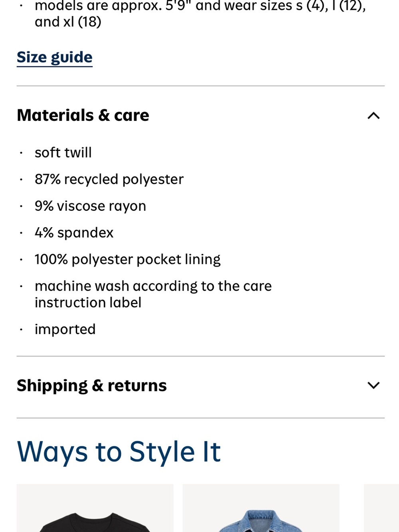Screen dimensions: 399x532
Task: Select the partially visible third style card
Action: pos(381,508)
